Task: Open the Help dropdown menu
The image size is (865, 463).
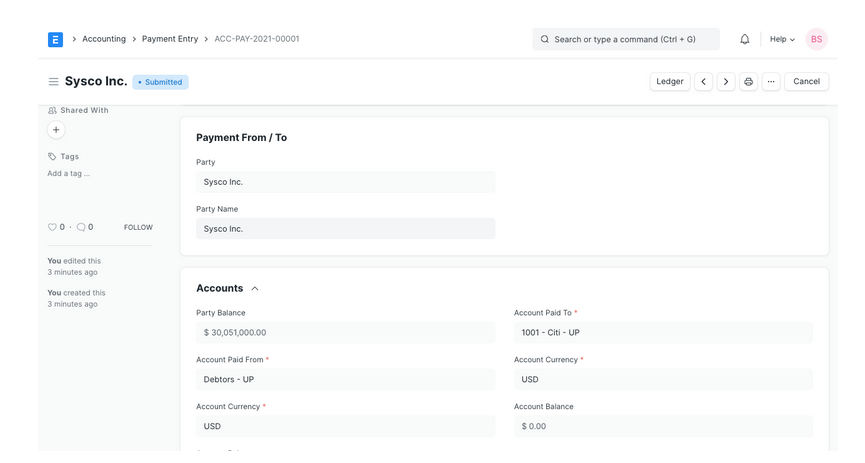Action: point(782,39)
